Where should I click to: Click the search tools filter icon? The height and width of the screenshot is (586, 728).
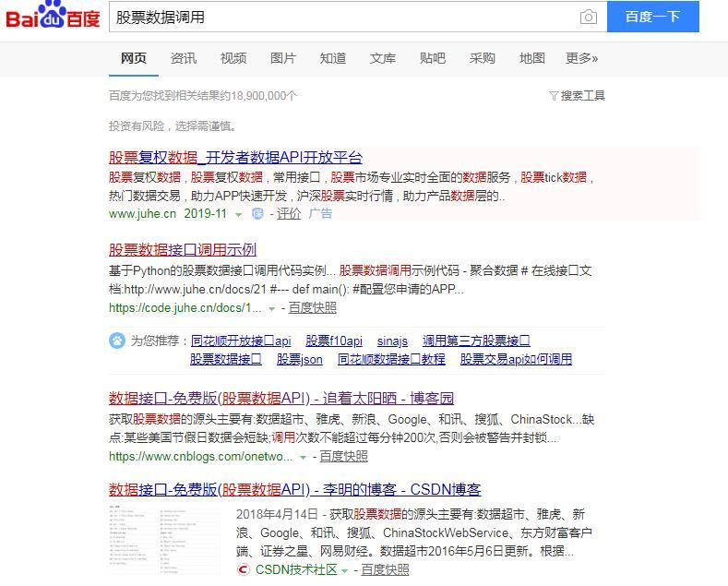pos(553,96)
